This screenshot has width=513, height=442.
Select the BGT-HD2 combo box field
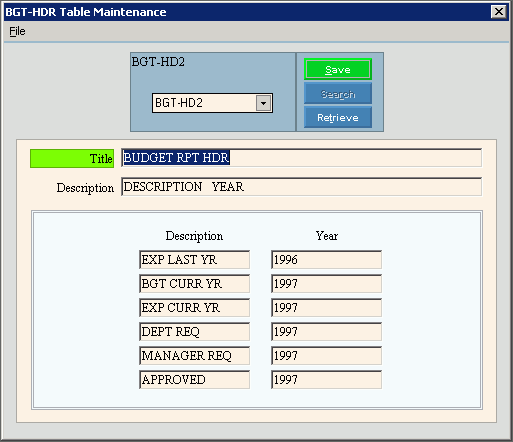click(x=212, y=103)
